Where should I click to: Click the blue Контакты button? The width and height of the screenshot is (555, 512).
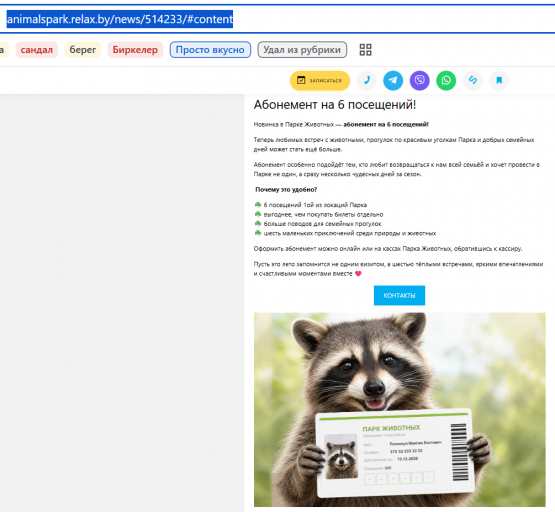399,295
